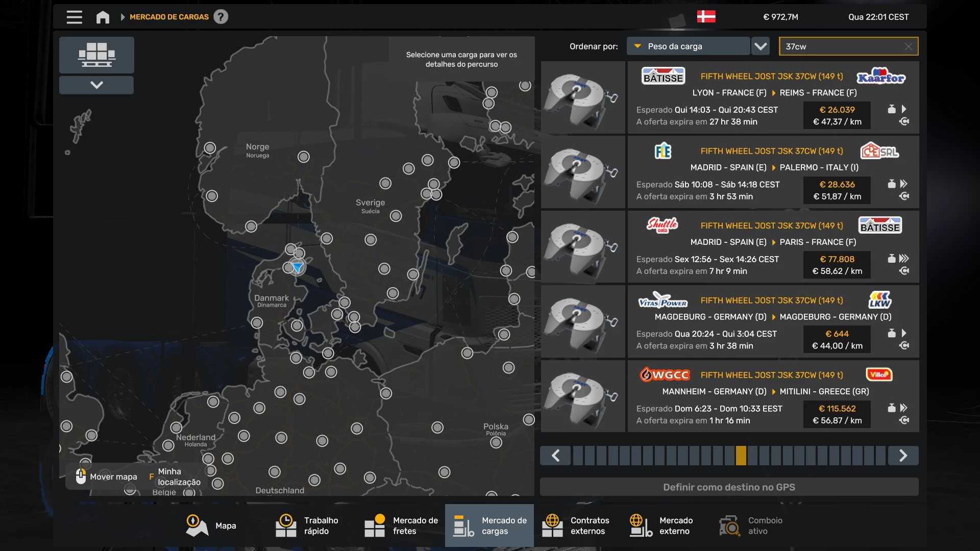This screenshot has height=551, width=980.
Task: Clear the 37cw search text
Action: point(908,46)
